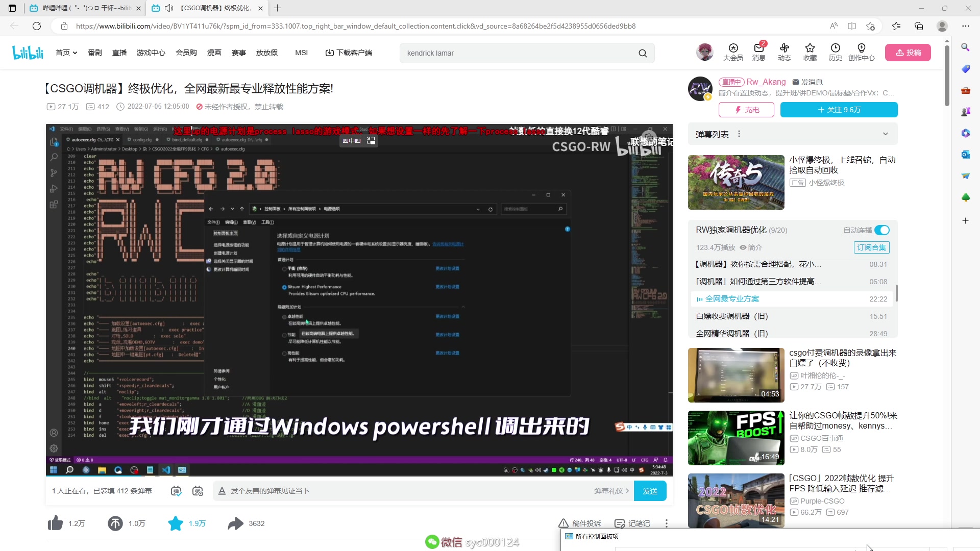Toggle 自动连播 autoplay switch

(881, 230)
